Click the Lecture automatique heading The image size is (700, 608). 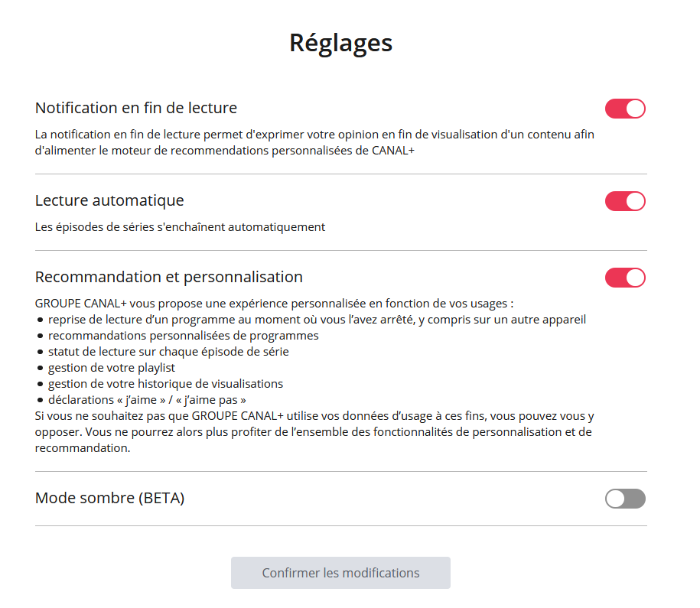109,201
